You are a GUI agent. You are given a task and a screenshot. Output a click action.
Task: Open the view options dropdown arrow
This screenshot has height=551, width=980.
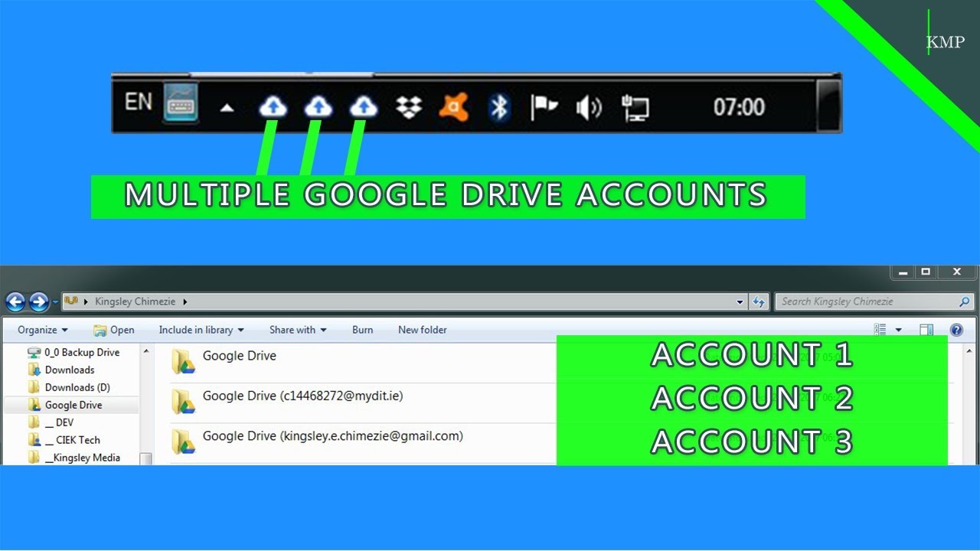coord(898,331)
